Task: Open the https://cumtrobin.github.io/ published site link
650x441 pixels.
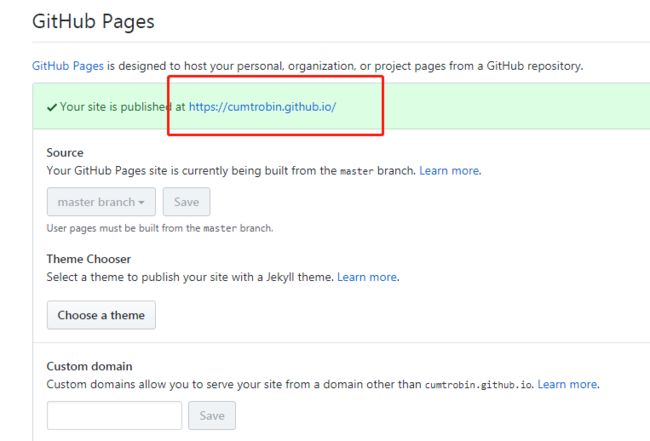Action: click(x=262, y=107)
